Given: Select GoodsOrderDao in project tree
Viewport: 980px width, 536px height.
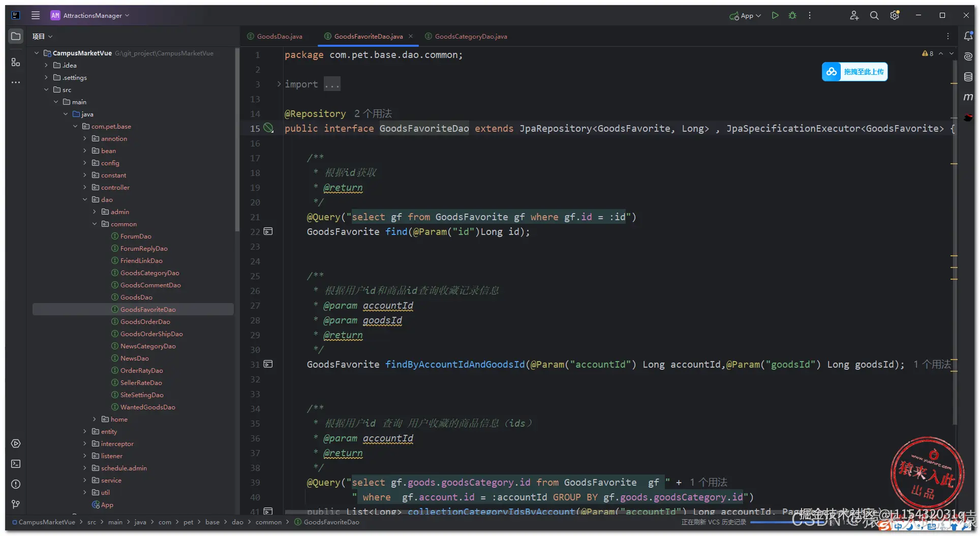Looking at the screenshot, I should (145, 321).
